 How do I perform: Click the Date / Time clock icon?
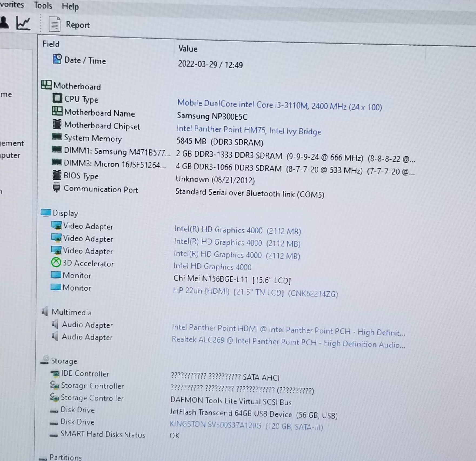coord(57,59)
